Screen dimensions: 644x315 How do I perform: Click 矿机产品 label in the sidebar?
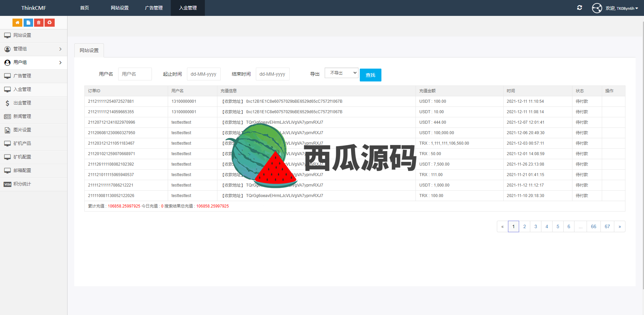[22, 143]
